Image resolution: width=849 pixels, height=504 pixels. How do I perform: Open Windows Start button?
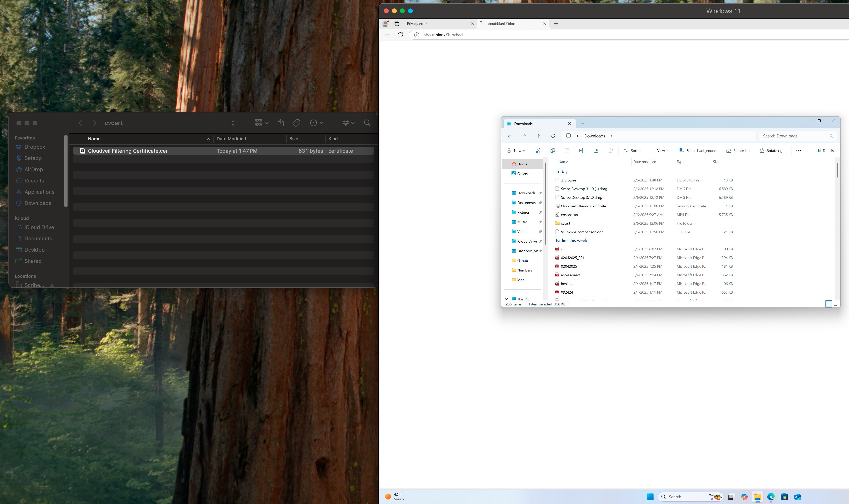click(650, 497)
